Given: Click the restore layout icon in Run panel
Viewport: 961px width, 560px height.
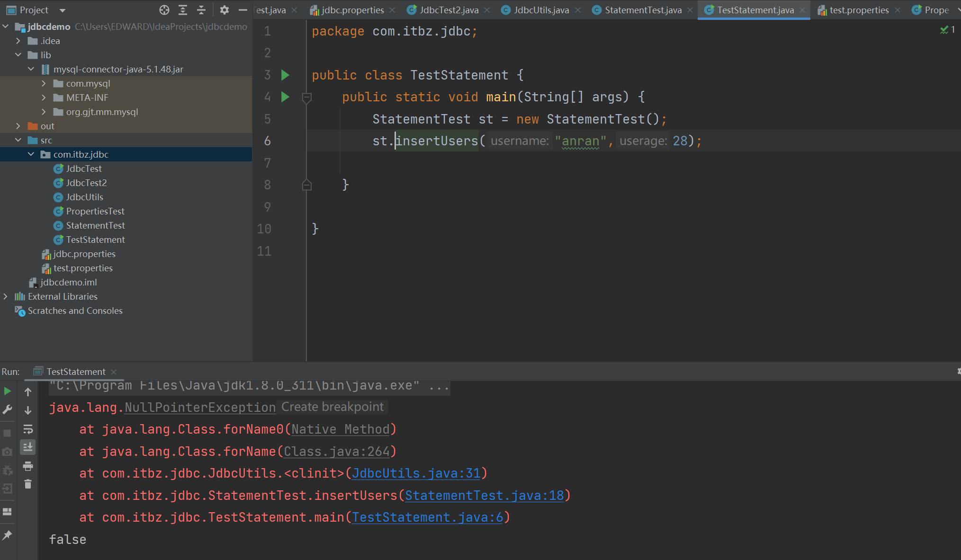Looking at the screenshot, I should [7, 512].
